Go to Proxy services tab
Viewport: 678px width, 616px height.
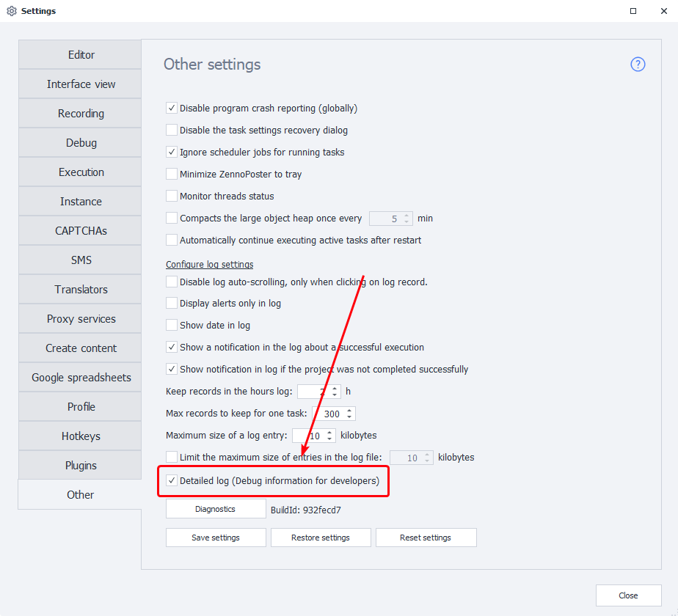click(81, 319)
